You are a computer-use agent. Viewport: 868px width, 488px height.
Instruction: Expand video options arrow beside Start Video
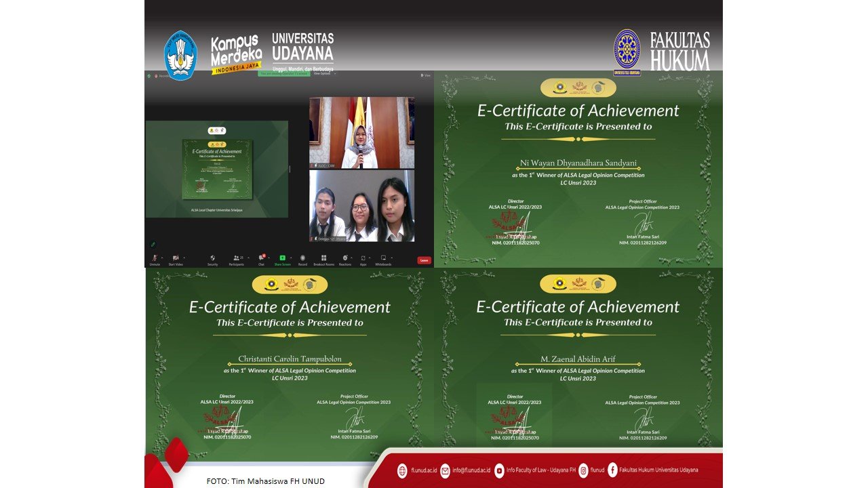coord(184,257)
